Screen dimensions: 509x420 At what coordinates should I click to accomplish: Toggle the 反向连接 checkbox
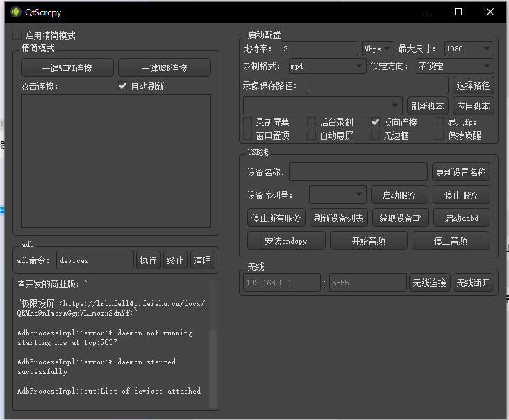[x=376, y=122]
